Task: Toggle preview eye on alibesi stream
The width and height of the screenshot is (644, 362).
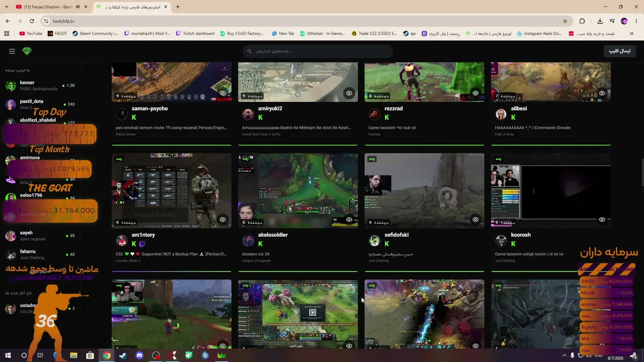Action: point(602,93)
